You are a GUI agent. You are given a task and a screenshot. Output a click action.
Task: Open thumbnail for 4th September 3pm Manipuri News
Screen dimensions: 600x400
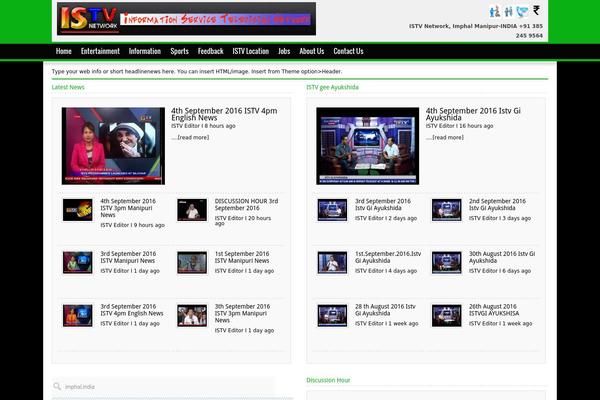[78, 210]
